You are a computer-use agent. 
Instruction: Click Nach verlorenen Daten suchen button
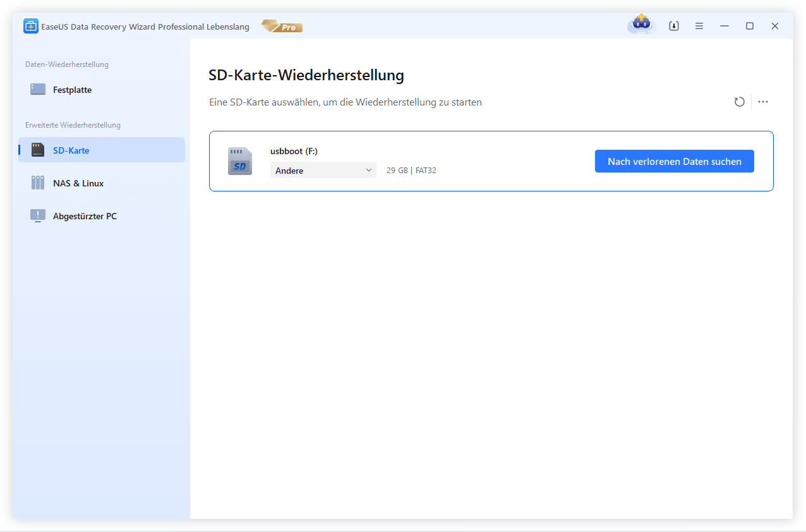click(675, 162)
